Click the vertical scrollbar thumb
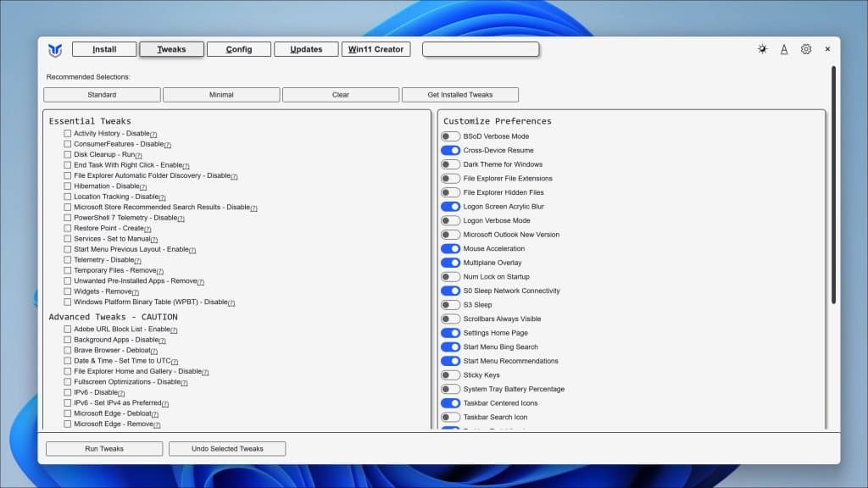Screen dimensions: 868x488 (833, 185)
